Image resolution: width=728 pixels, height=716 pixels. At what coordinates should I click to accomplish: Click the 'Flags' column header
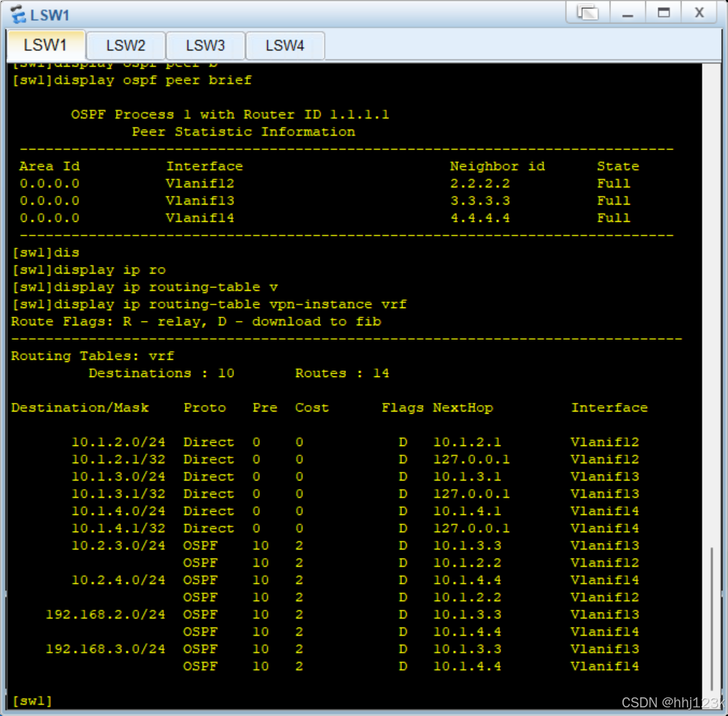pyautogui.click(x=403, y=408)
